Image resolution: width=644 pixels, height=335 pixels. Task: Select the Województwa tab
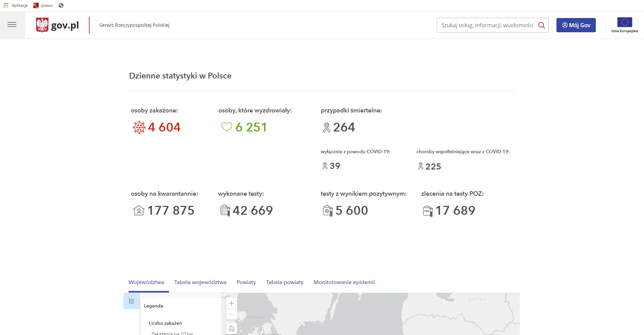(x=146, y=282)
